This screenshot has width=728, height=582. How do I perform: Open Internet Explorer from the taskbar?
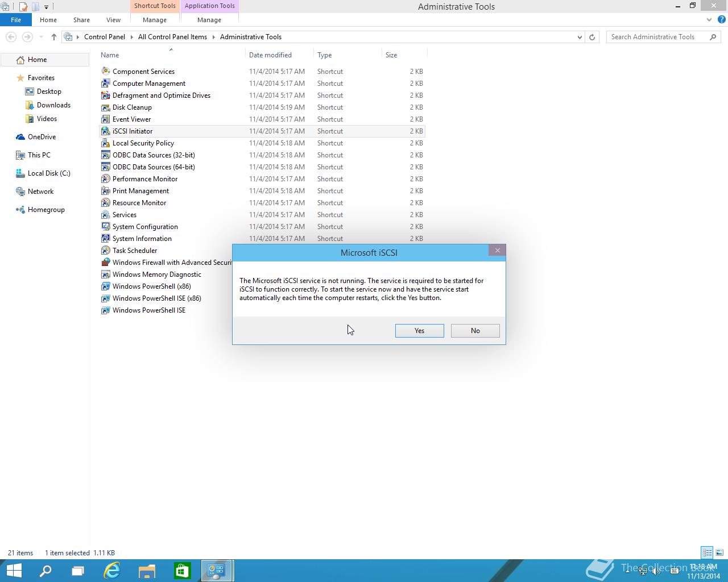coord(112,571)
